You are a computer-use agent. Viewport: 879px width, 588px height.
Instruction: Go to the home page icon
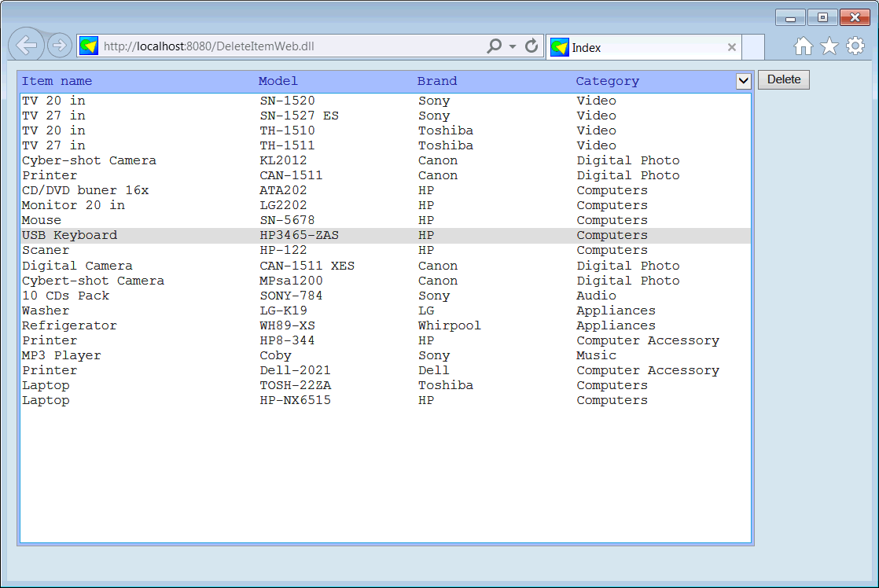tap(803, 46)
